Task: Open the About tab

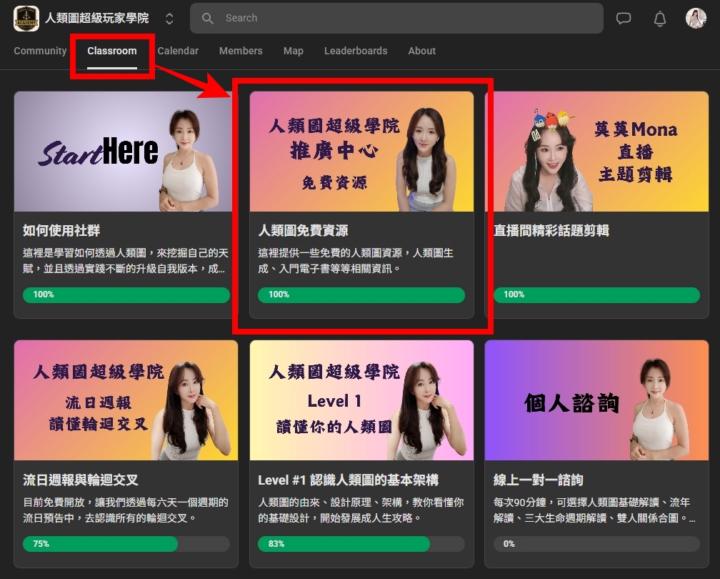Action: (422, 51)
